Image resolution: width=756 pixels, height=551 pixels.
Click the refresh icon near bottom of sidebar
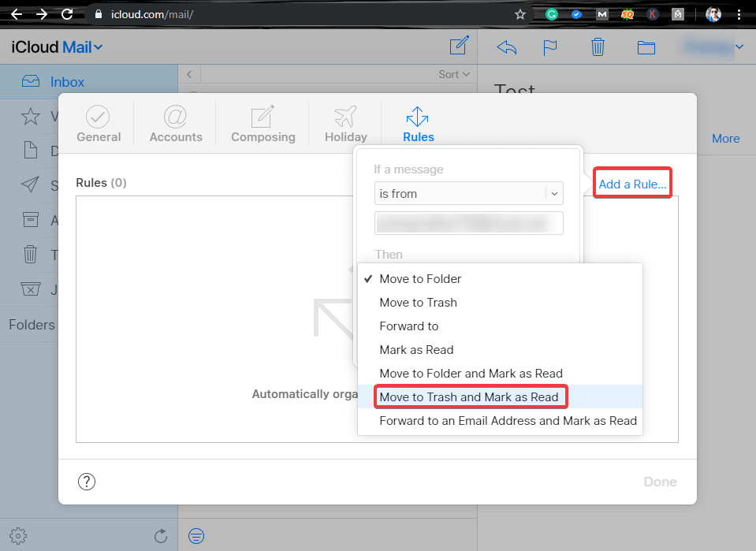coord(161,535)
